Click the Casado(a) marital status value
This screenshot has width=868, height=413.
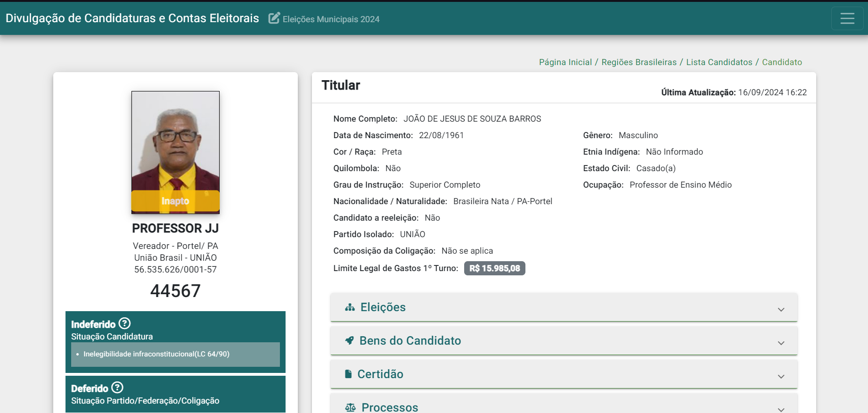coord(655,168)
